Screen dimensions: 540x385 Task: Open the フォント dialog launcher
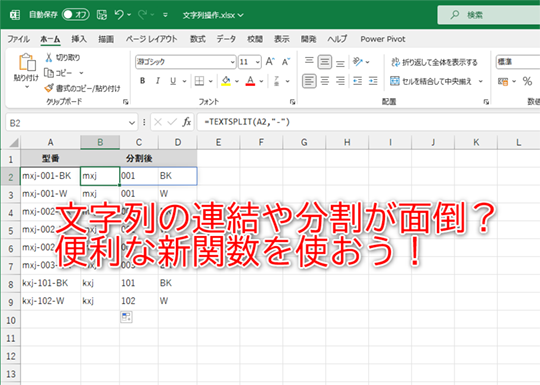pyautogui.click(x=292, y=102)
